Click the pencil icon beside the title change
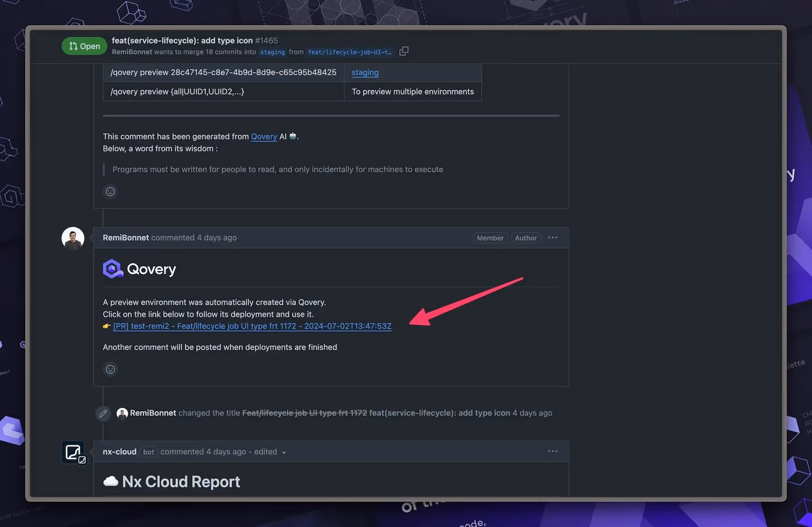 pos(103,413)
